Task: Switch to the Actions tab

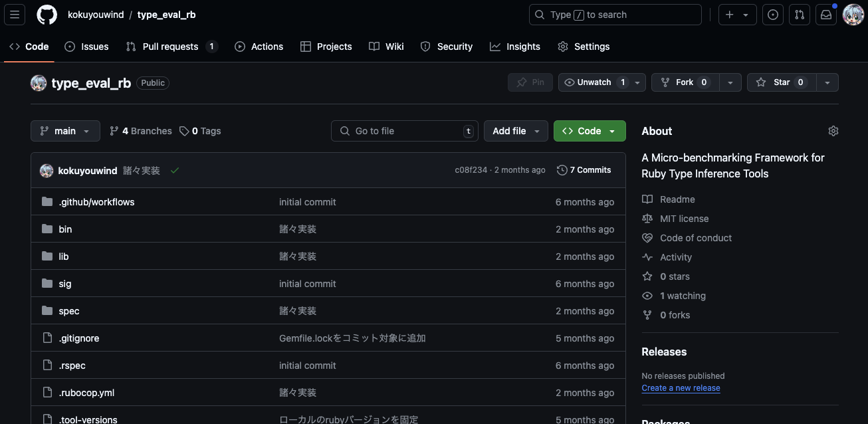Action: 259,47
